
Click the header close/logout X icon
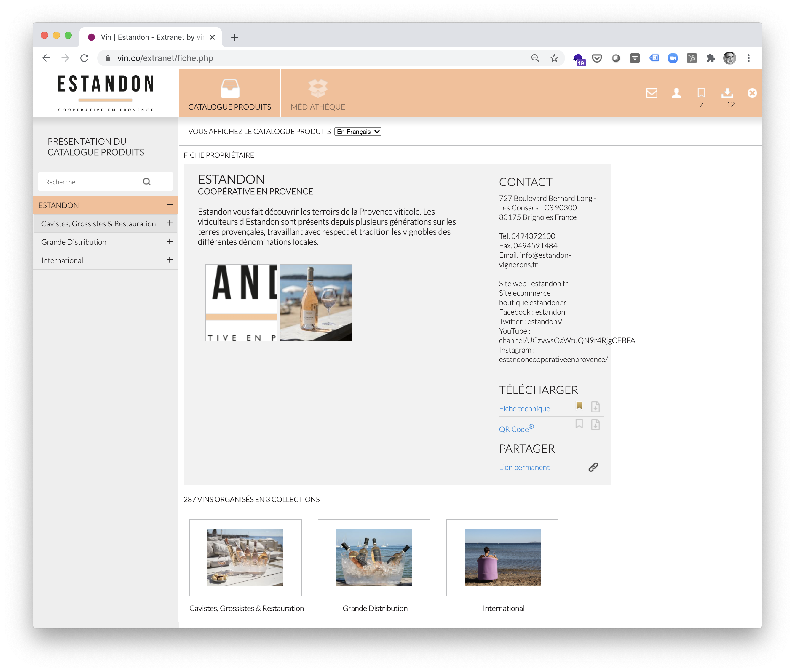click(752, 93)
